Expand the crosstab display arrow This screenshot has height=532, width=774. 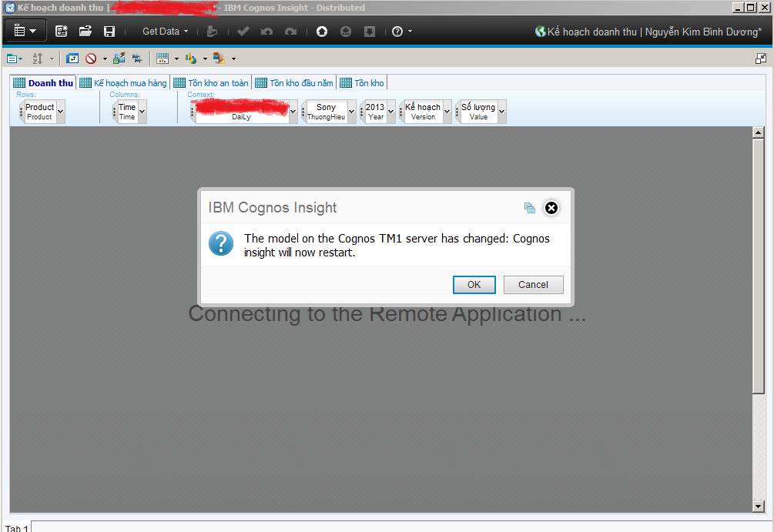tap(176, 59)
